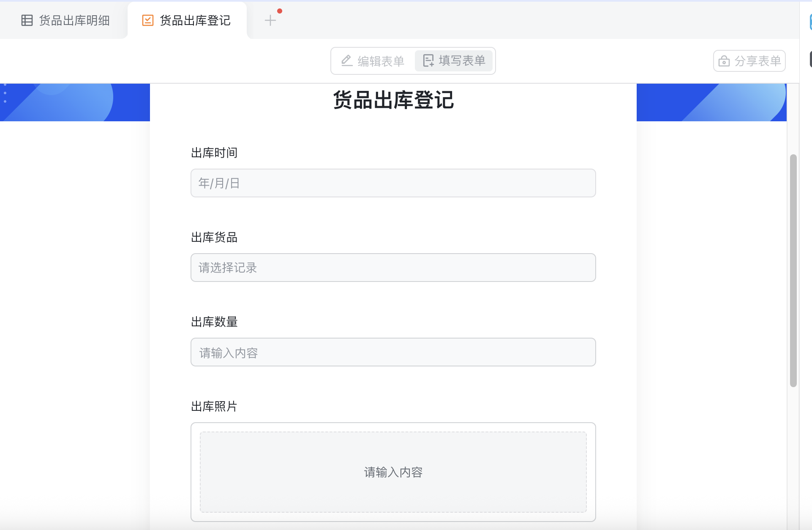Click the form icon on 货品出库登记 tab
This screenshot has height=530, width=812.
[148, 20]
